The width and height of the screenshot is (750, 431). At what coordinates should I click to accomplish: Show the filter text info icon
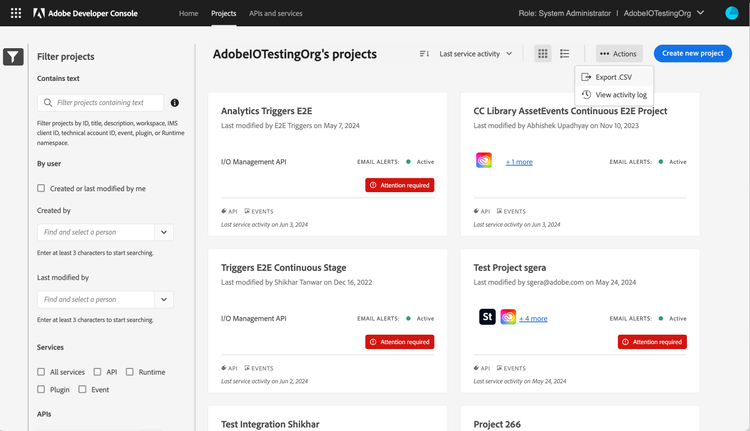[175, 102]
